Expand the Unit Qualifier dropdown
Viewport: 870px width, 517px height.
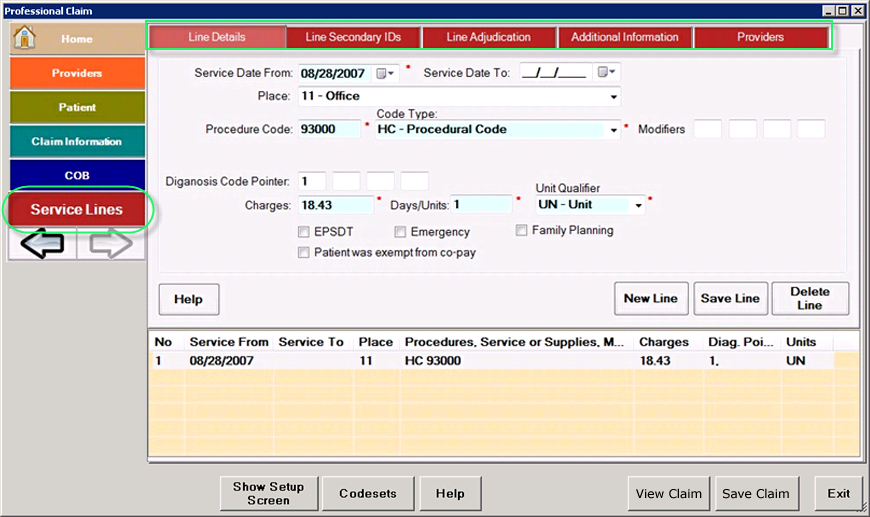[x=638, y=205]
